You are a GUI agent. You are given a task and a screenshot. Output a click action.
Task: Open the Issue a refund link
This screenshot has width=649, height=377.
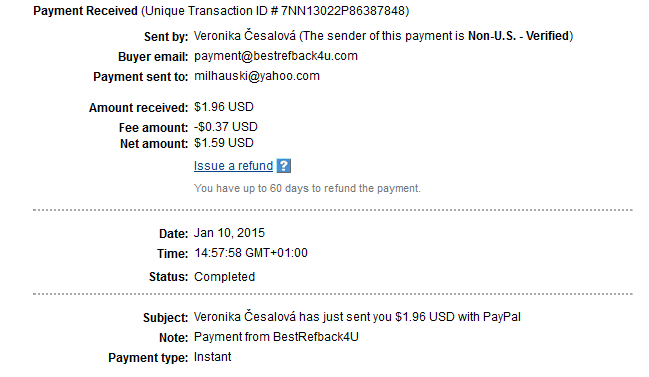(233, 166)
